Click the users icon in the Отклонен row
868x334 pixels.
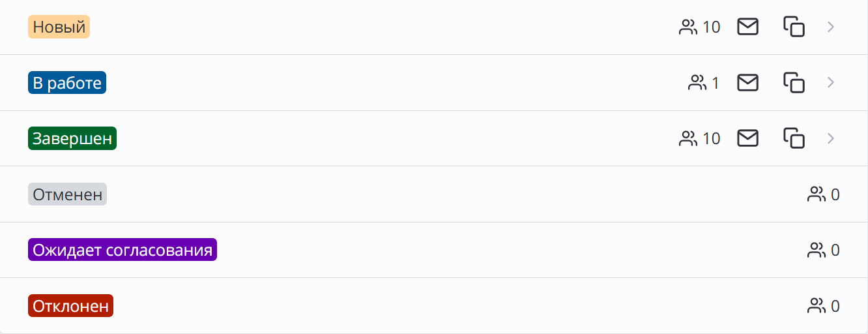tap(817, 306)
